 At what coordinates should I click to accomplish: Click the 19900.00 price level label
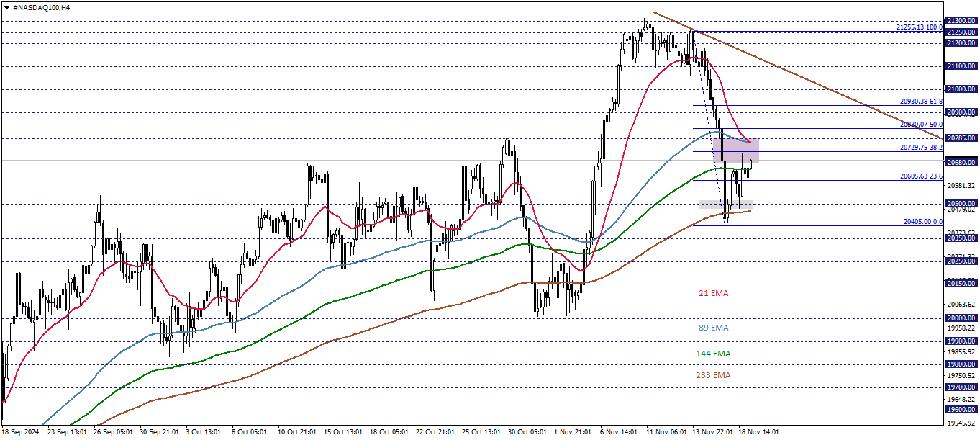pos(961,341)
